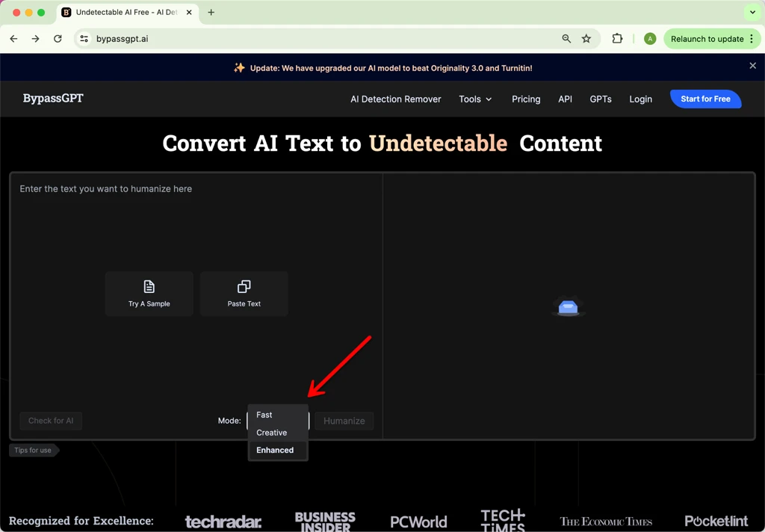This screenshot has height=532, width=765.
Task: Open the Tips for use tag
Action: coord(33,450)
